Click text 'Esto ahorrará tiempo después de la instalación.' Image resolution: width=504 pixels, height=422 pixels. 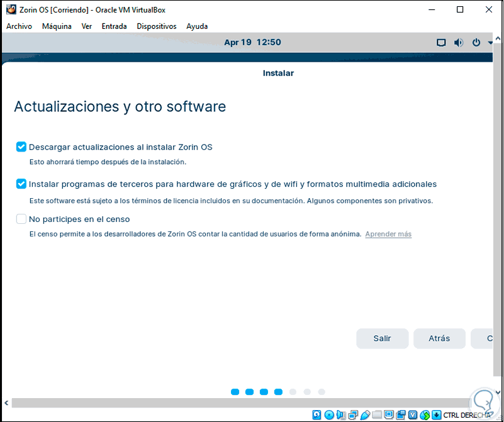pos(108,162)
